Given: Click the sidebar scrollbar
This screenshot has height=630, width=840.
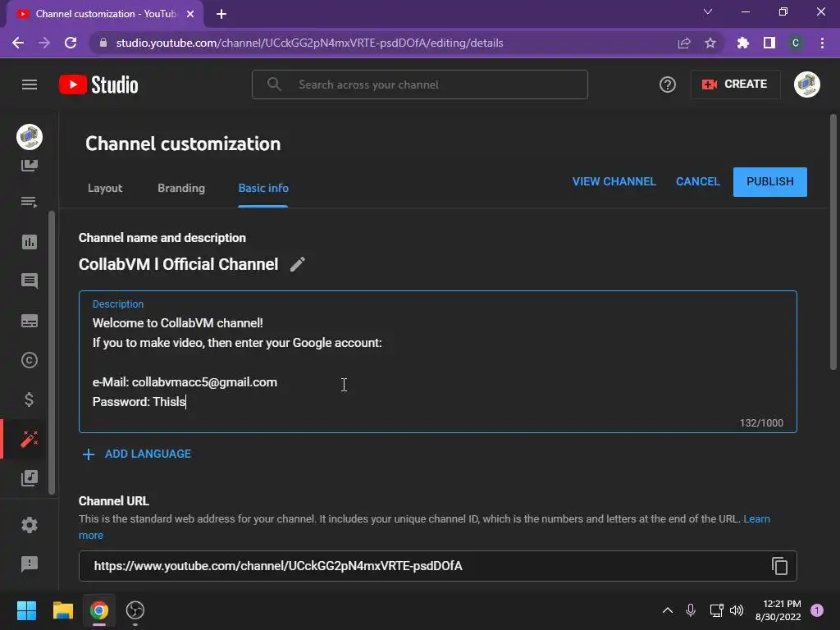Looking at the screenshot, I should click(x=52, y=353).
